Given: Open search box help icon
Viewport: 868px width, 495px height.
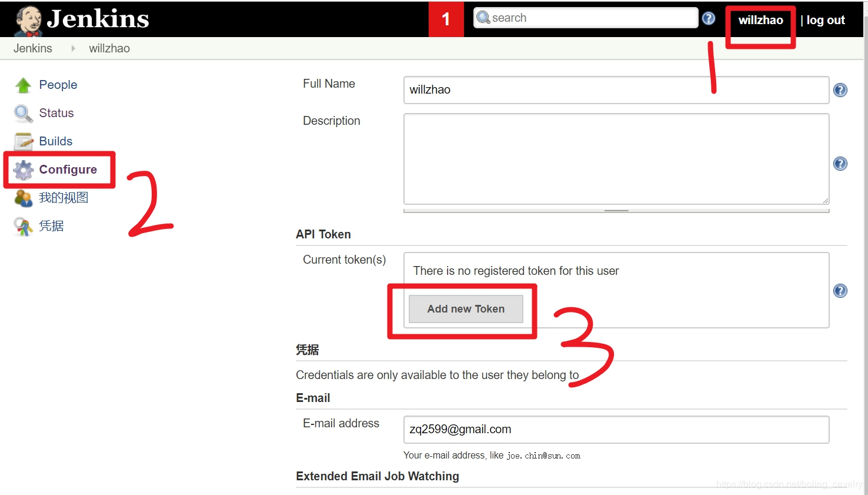Looking at the screenshot, I should (x=709, y=18).
